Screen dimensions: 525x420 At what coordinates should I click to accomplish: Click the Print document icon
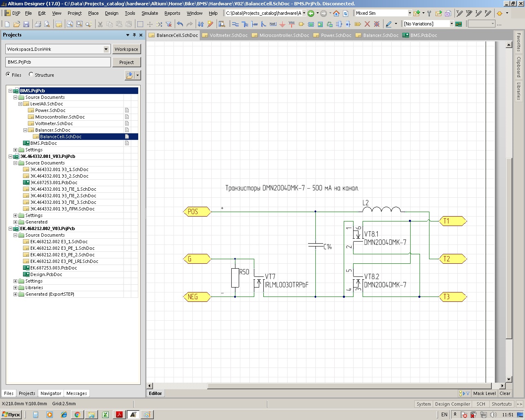(38, 24)
